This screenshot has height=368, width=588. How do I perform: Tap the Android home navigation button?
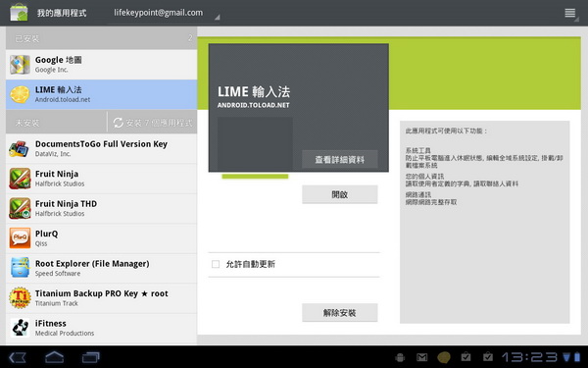[54, 357]
